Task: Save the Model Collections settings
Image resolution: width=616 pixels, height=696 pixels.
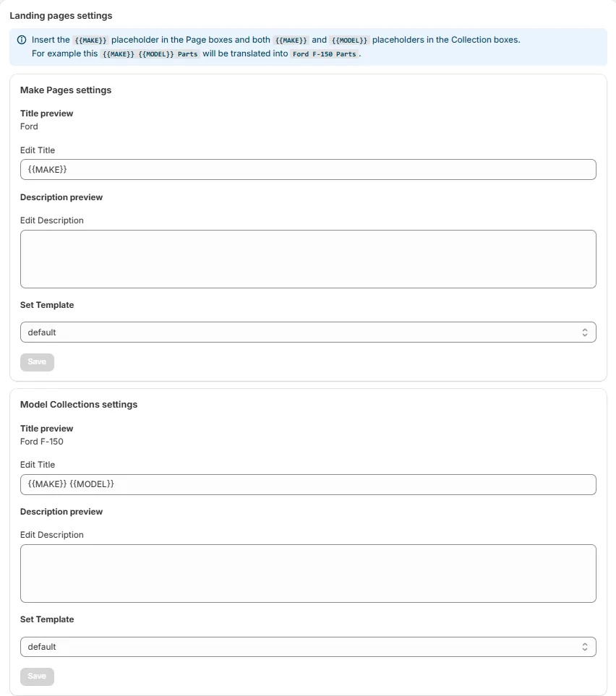Action: point(37,676)
